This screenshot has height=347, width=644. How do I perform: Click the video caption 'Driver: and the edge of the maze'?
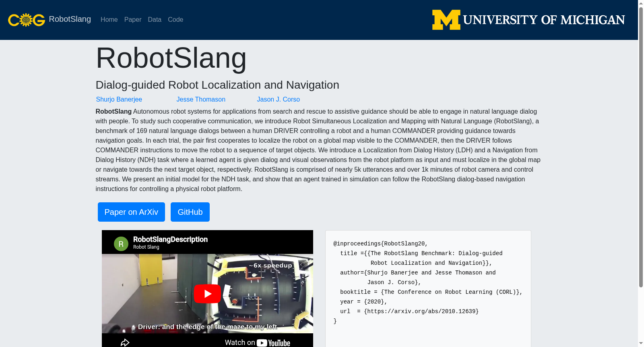(207, 326)
